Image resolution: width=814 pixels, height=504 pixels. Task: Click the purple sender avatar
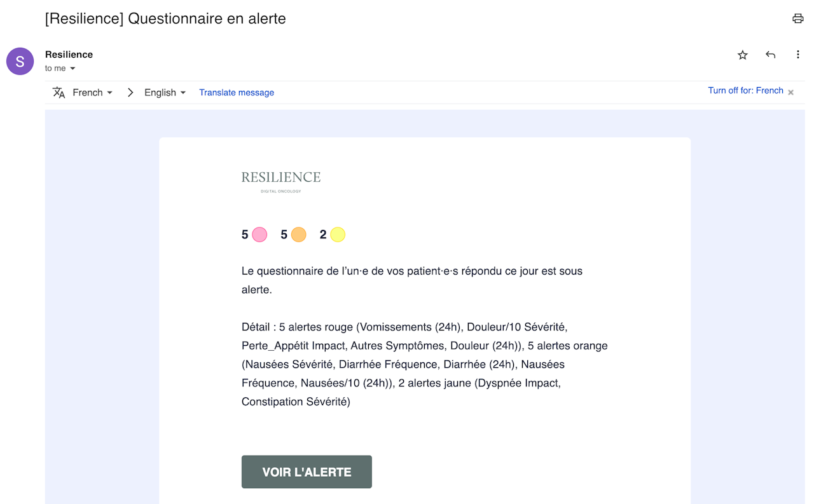pyautogui.click(x=20, y=62)
